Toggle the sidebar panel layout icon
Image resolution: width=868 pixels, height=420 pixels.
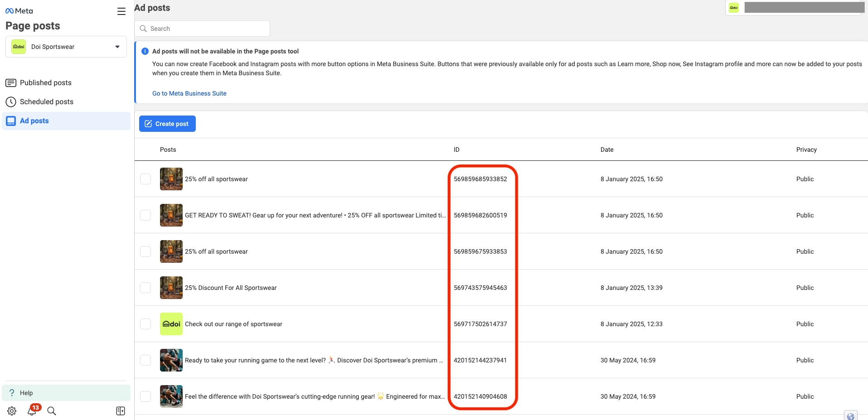(x=120, y=411)
